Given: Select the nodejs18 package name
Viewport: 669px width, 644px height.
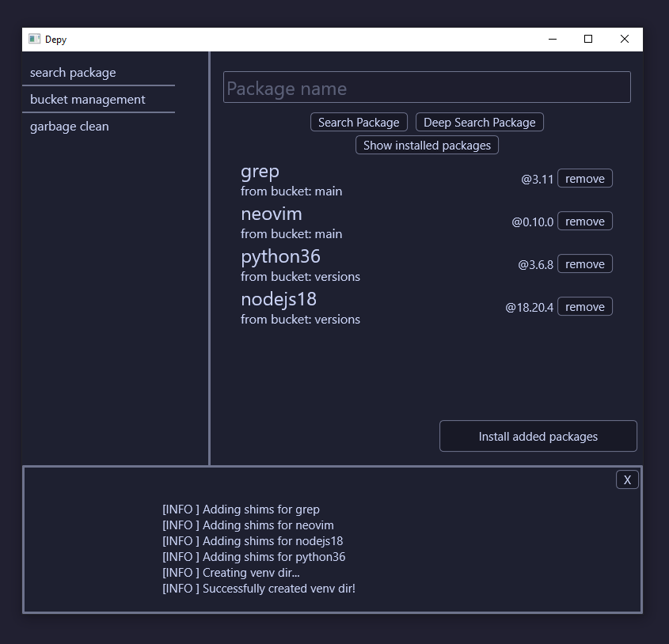Looking at the screenshot, I should click(x=279, y=300).
